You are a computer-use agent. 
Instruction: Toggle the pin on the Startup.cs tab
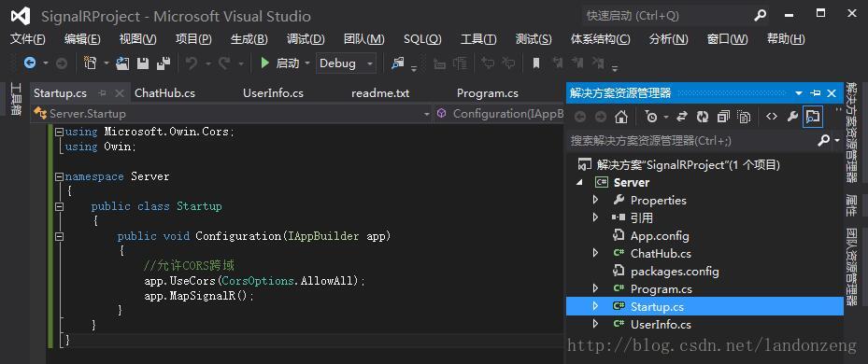[x=102, y=93]
